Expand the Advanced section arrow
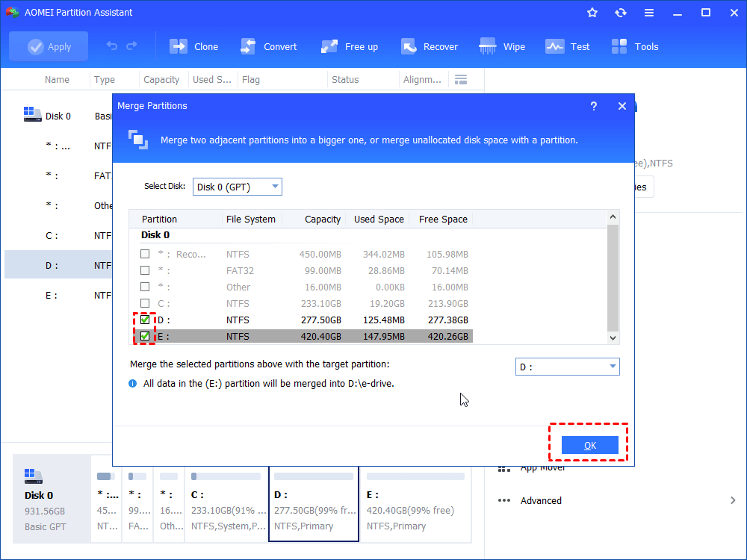 click(733, 500)
